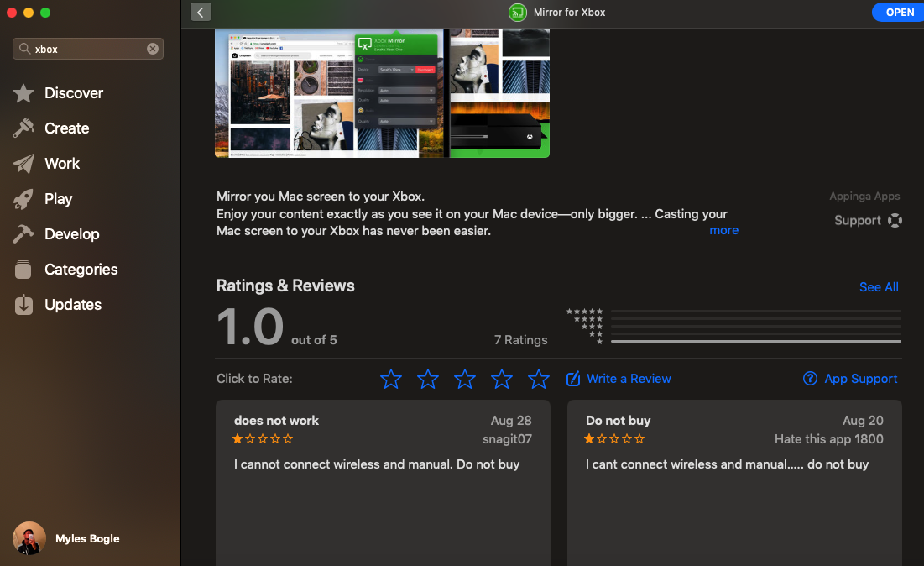Image resolution: width=924 pixels, height=566 pixels.
Task: Rate the app two stars
Action: tap(428, 379)
